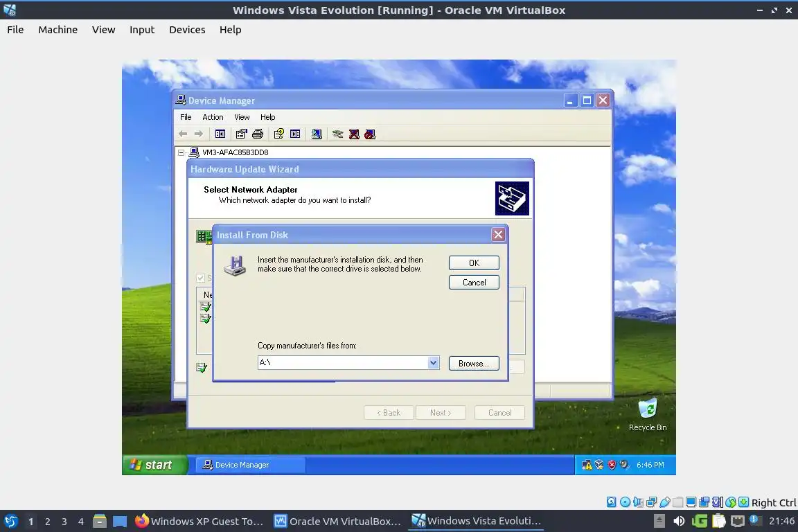Screen dimensions: 798x532
Task: Click VirtualBox hard disk status icon
Action: tap(611, 502)
